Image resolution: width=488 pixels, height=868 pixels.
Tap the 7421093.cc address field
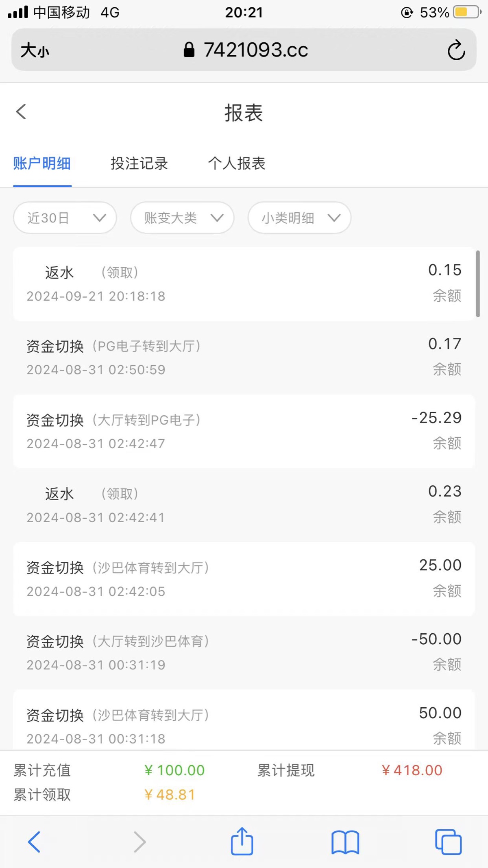click(255, 50)
